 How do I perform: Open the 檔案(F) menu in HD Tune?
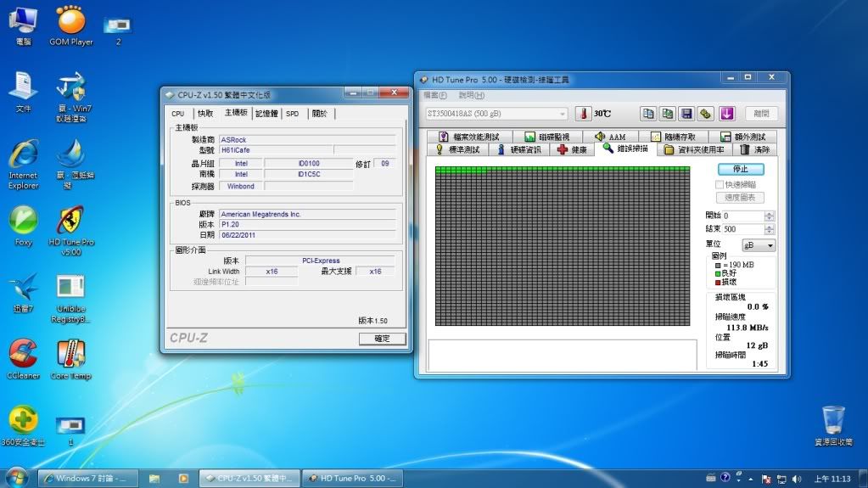coord(435,95)
